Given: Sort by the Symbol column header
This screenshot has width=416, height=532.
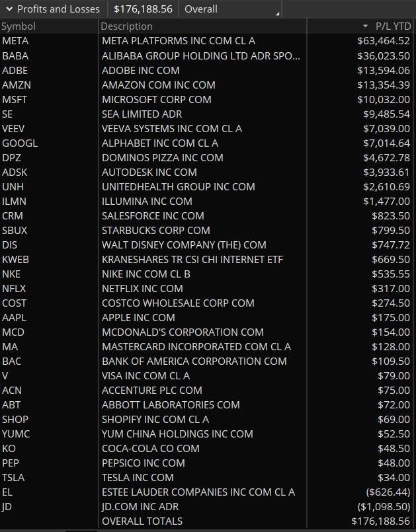Looking at the screenshot, I should (x=19, y=26).
